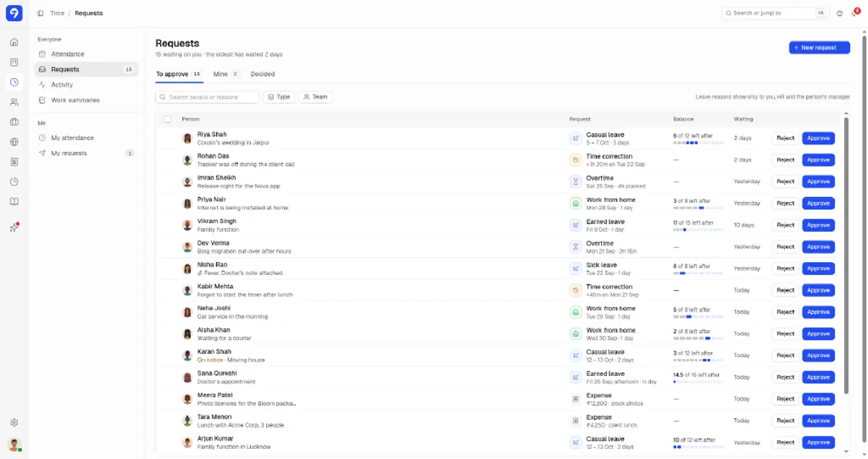Click the New request button

(x=819, y=48)
